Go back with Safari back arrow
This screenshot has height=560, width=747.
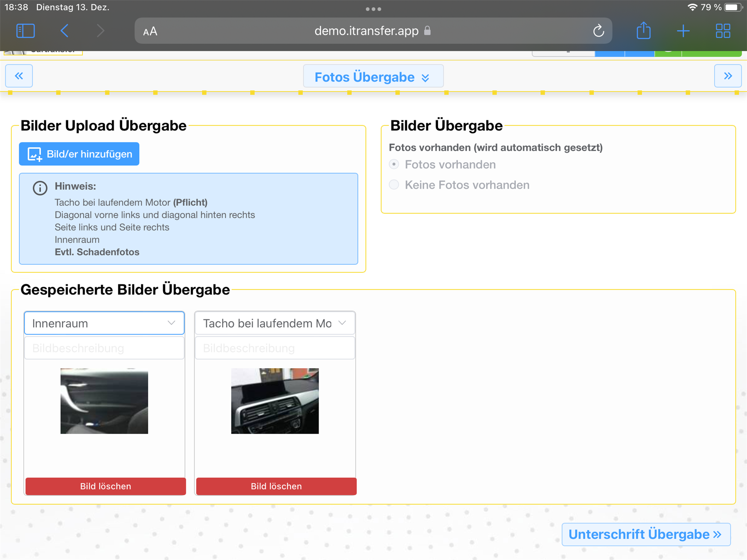coord(65,31)
